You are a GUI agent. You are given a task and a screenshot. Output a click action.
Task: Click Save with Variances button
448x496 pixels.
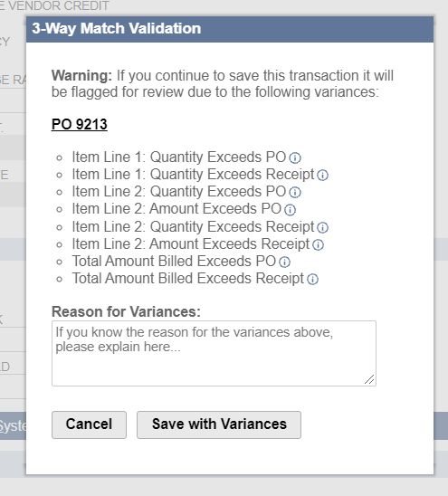(x=219, y=424)
